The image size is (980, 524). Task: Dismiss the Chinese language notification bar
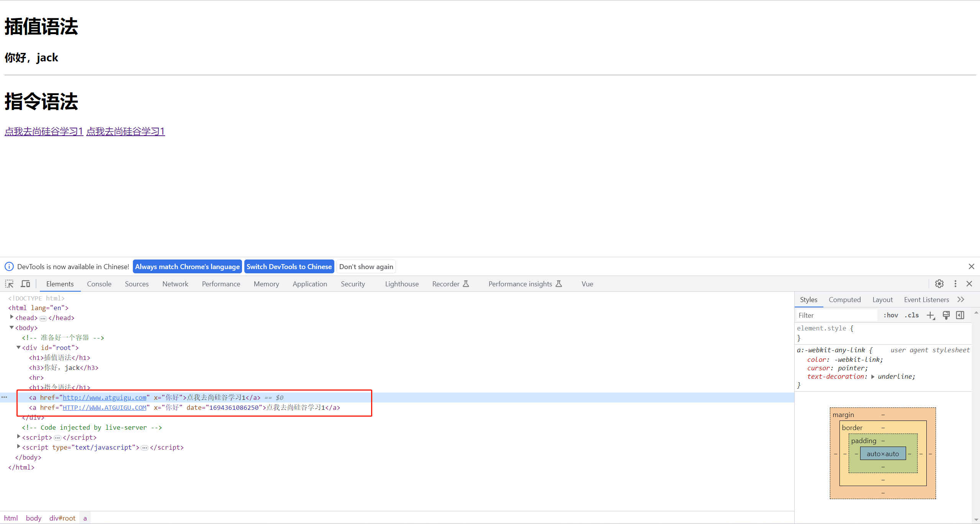pyautogui.click(x=972, y=266)
